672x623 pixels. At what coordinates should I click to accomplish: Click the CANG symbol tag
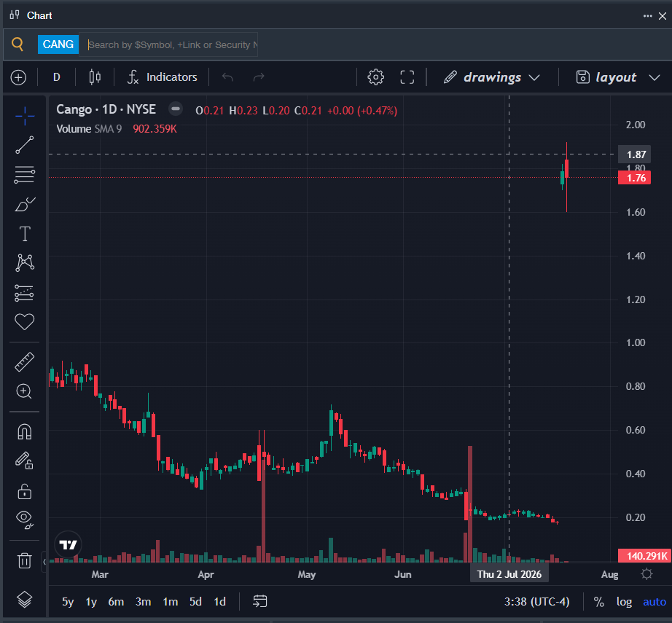pyautogui.click(x=58, y=44)
